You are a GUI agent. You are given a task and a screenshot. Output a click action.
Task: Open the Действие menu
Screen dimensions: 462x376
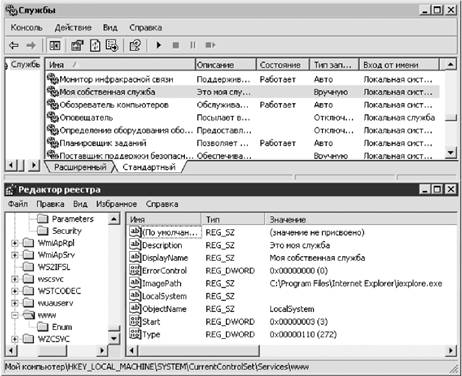coord(73,28)
